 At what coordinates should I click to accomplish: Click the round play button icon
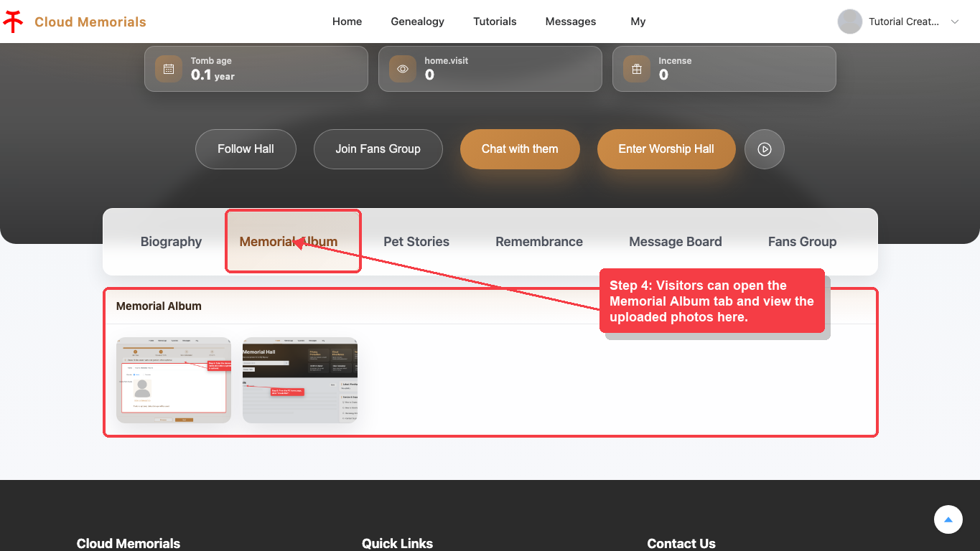click(x=765, y=149)
